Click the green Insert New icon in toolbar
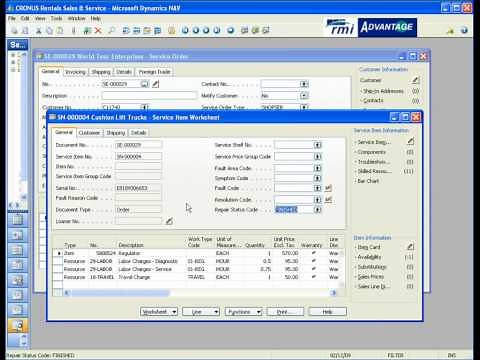 (87, 31)
